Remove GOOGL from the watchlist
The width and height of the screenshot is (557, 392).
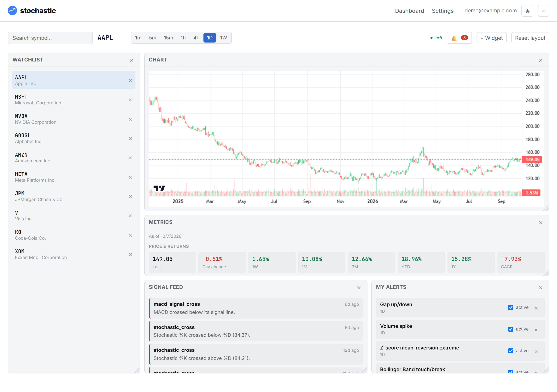130,139
